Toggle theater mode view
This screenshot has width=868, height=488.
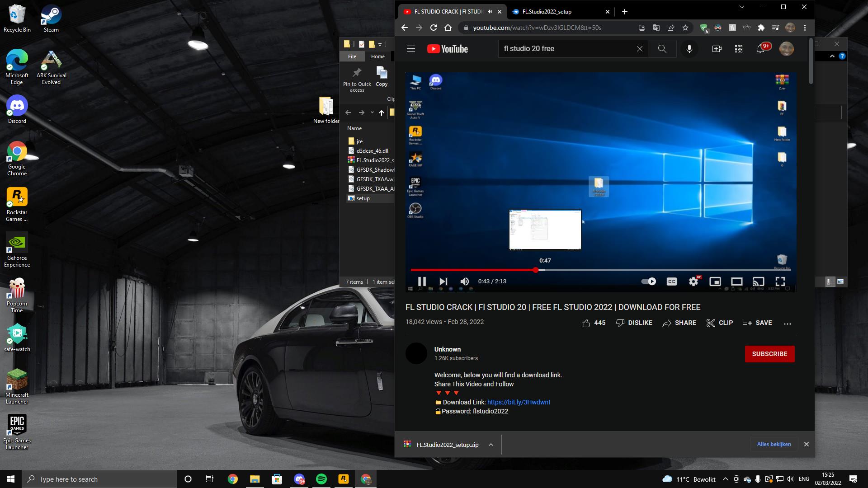(736, 282)
